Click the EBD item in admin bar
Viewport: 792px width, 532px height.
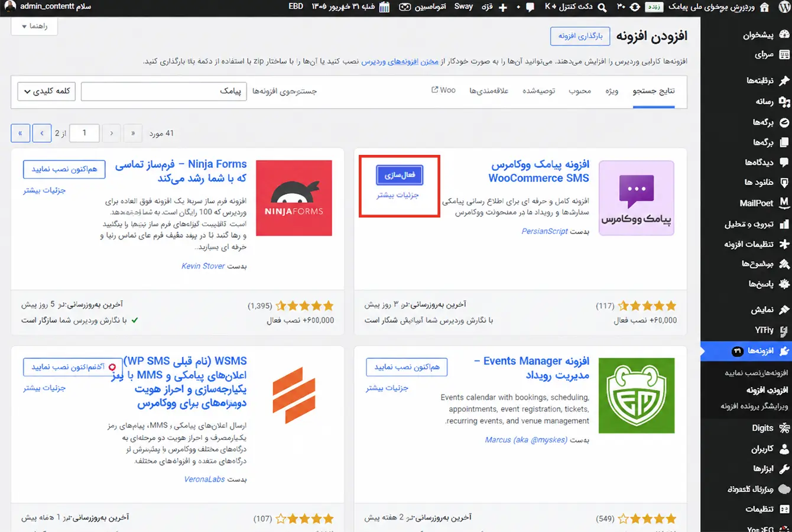[296, 7]
